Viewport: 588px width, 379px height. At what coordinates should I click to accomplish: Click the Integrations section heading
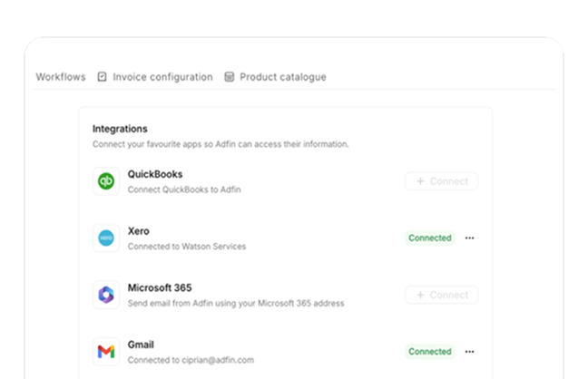(x=120, y=129)
